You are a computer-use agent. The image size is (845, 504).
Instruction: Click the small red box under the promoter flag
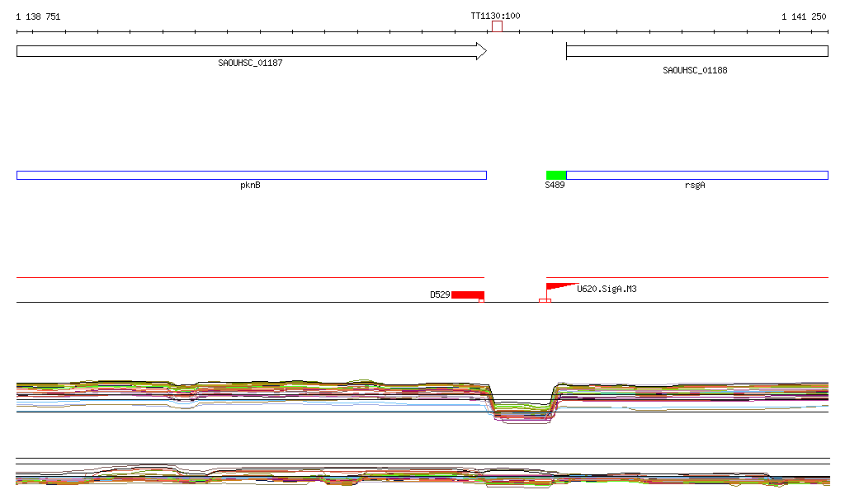pyautogui.click(x=545, y=300)
